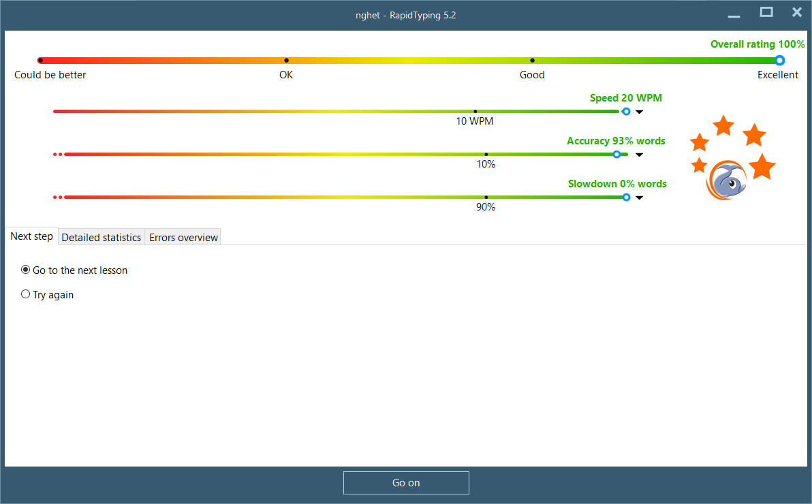Maximize the RapidTyping window
This screenshot has width=812, height=504.
coord(766,12)
